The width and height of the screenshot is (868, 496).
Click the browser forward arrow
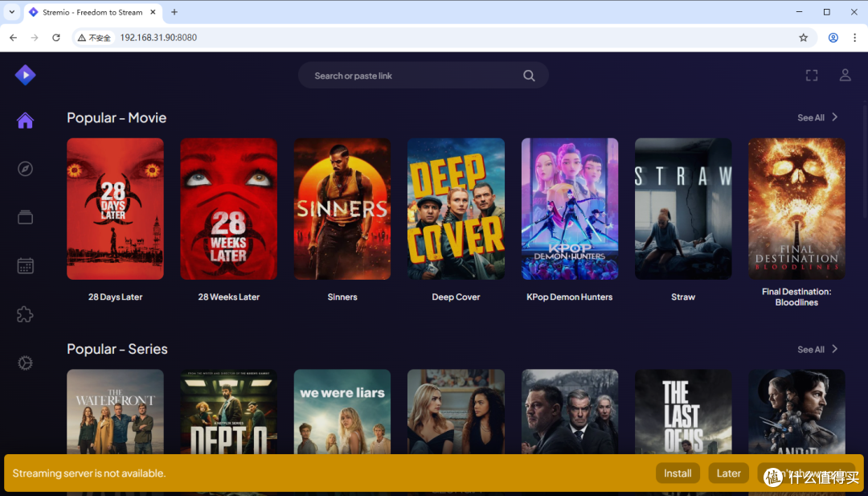tap(35, 38)
